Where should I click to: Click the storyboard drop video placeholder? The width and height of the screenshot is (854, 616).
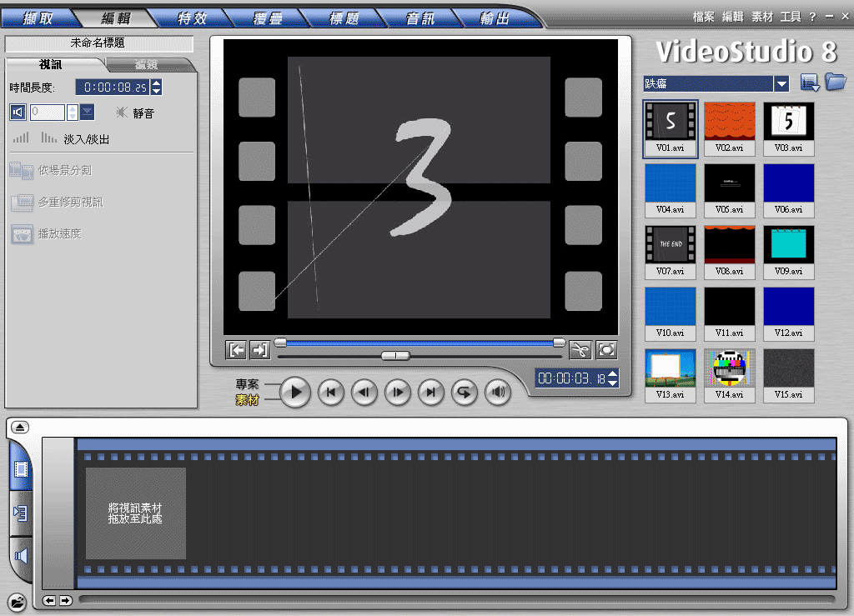[136, 513]
